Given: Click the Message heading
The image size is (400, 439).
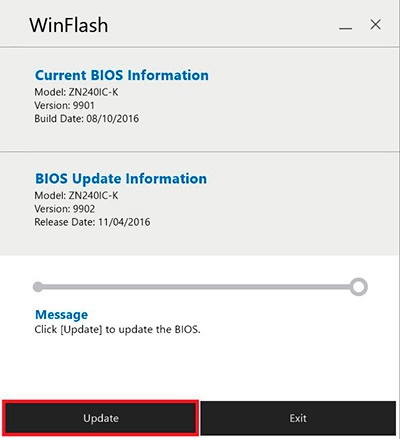Looking at the screenshot, I should 61,314.
